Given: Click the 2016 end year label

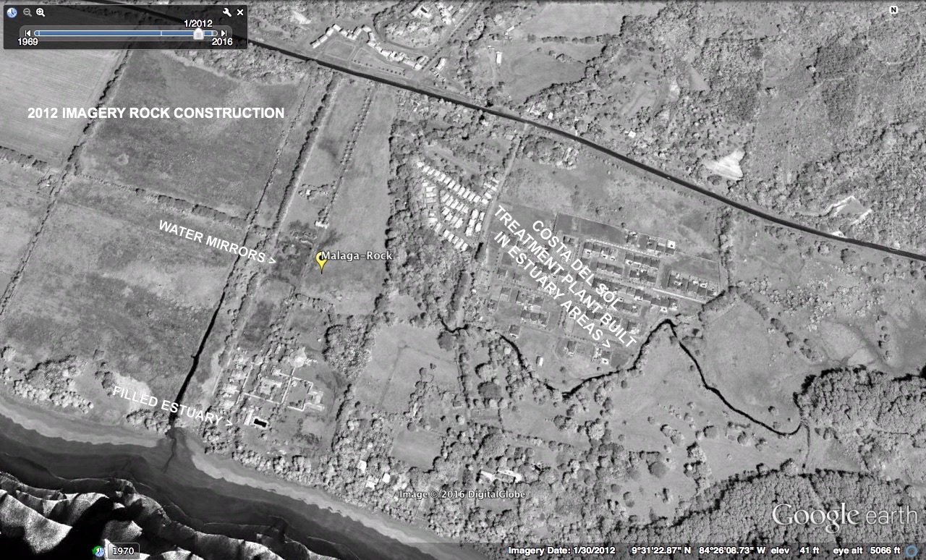Looking at the screenshot, I should click(x=221, y=43).
